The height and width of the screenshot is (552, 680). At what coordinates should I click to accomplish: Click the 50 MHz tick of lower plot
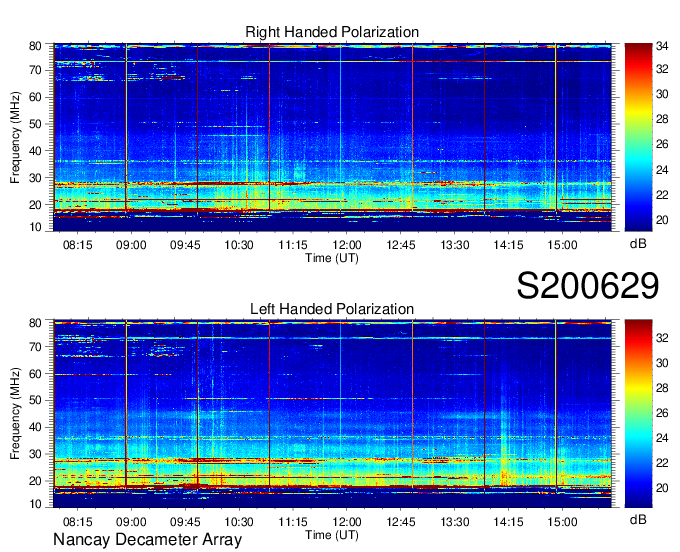coord(35,400)
